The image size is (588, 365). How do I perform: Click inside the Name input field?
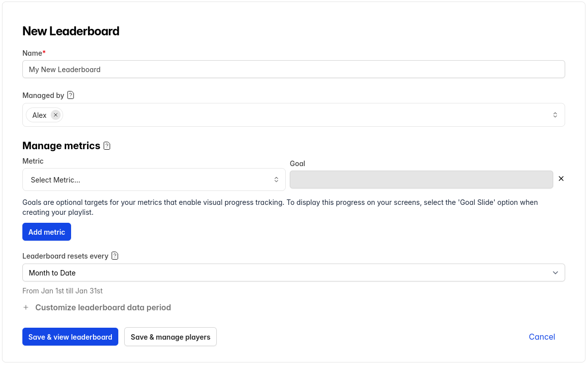(x=293, y=69)
